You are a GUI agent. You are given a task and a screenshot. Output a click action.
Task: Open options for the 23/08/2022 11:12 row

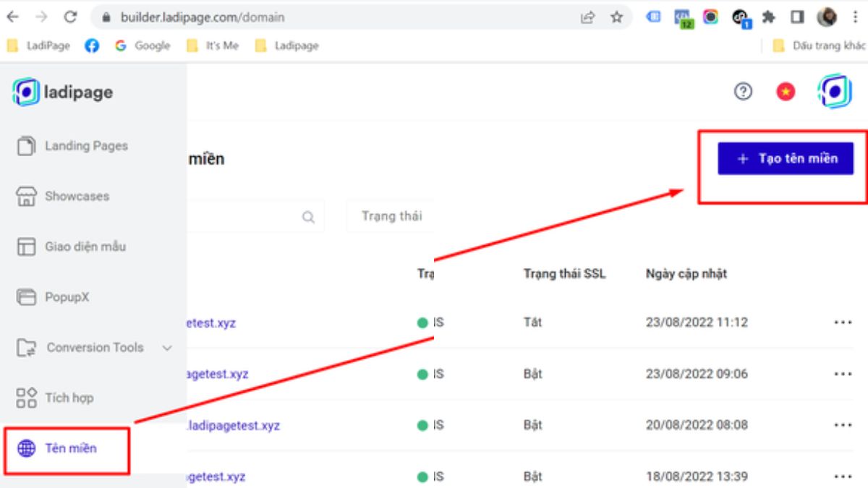(843, 322)
